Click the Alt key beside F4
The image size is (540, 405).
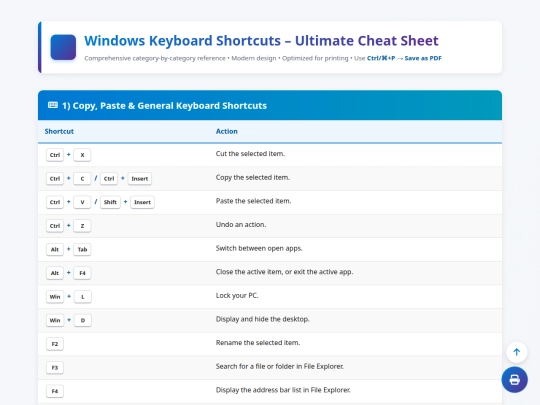(55, 273)
